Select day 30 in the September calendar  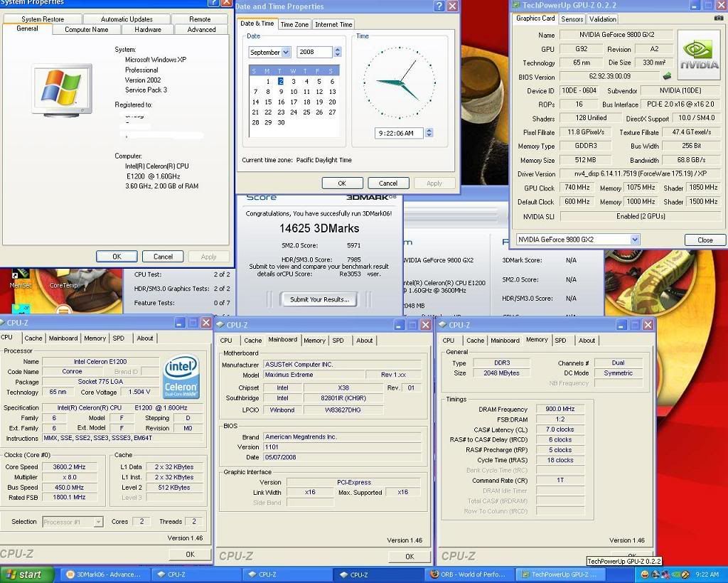coord(281,122)
